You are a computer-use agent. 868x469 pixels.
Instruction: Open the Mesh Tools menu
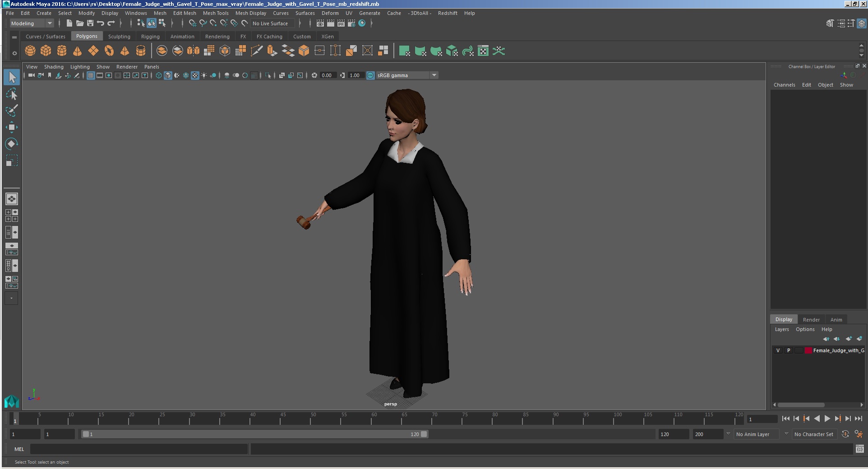click(216, 13)
